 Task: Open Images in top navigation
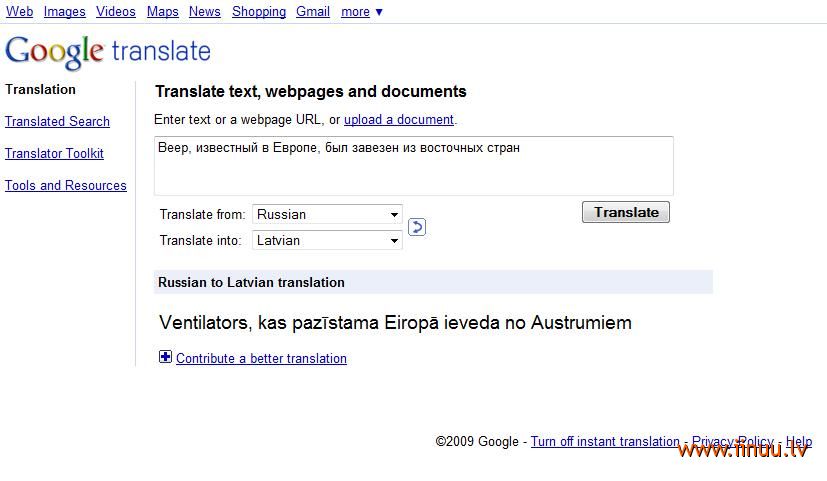64,11
